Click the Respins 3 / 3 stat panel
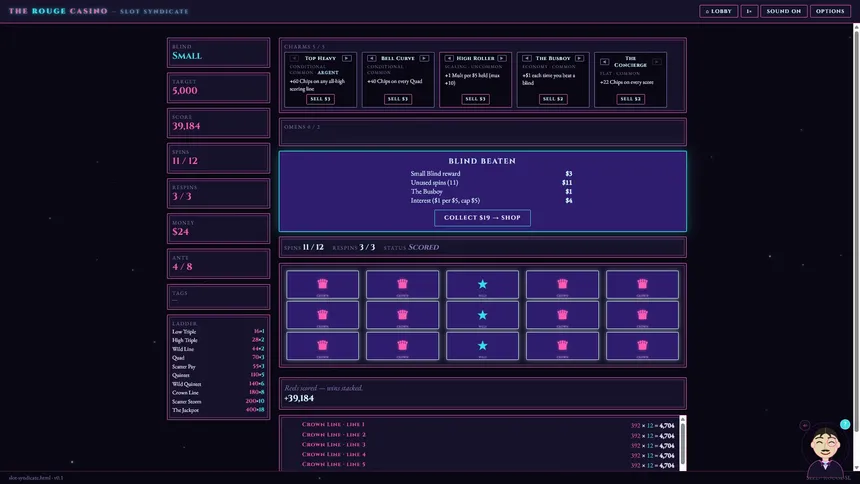This screenshot has width=860, height=484. tap(218, 193)
